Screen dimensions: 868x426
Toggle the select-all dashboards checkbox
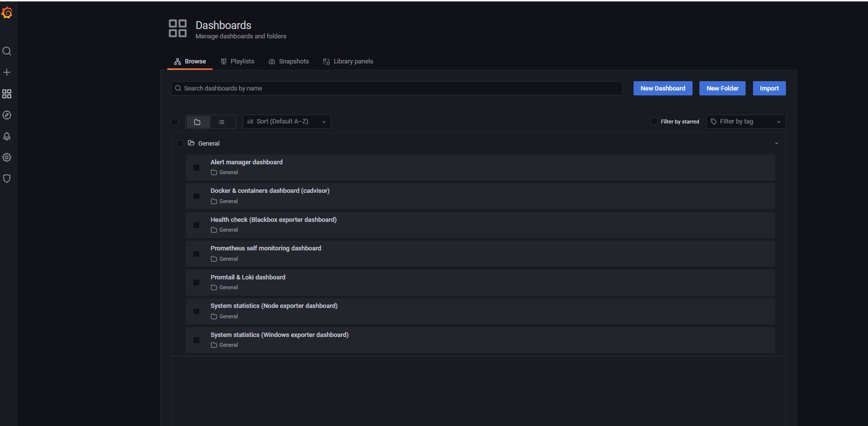[x=175, y=122]
